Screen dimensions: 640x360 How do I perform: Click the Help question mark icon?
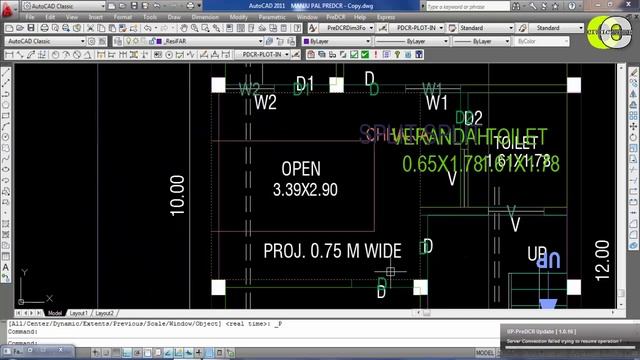tap(298, 28)
